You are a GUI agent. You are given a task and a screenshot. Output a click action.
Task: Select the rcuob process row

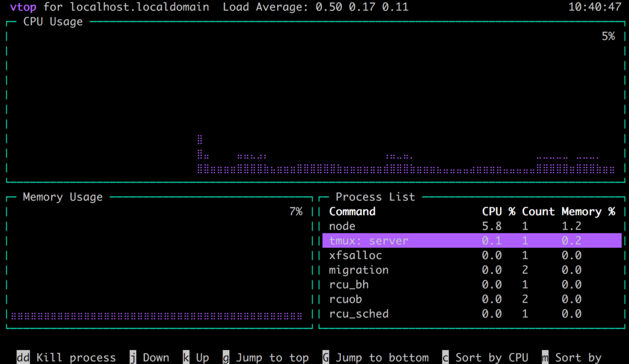click(x=472, y=299)
